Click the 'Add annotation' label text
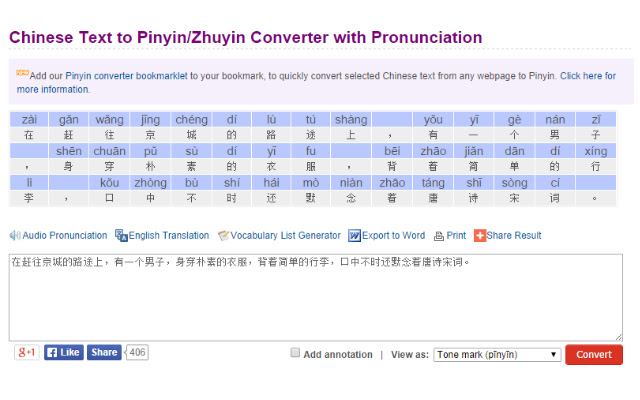This screenshot has height=400, width=640. pos(338,355)
